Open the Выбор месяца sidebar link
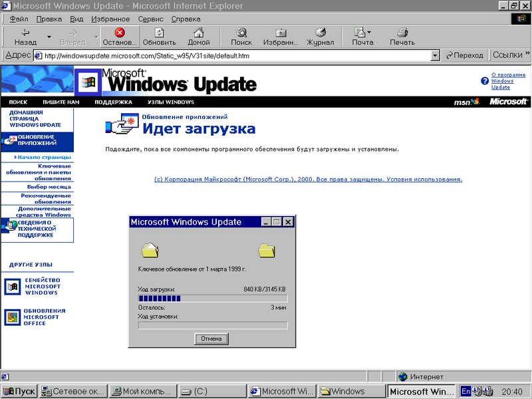 [49, 187]
